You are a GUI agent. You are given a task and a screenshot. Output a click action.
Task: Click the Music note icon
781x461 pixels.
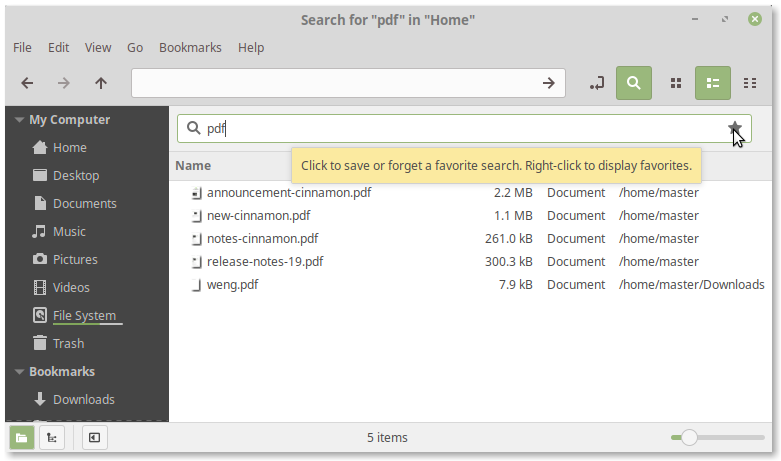click(39, 231)
